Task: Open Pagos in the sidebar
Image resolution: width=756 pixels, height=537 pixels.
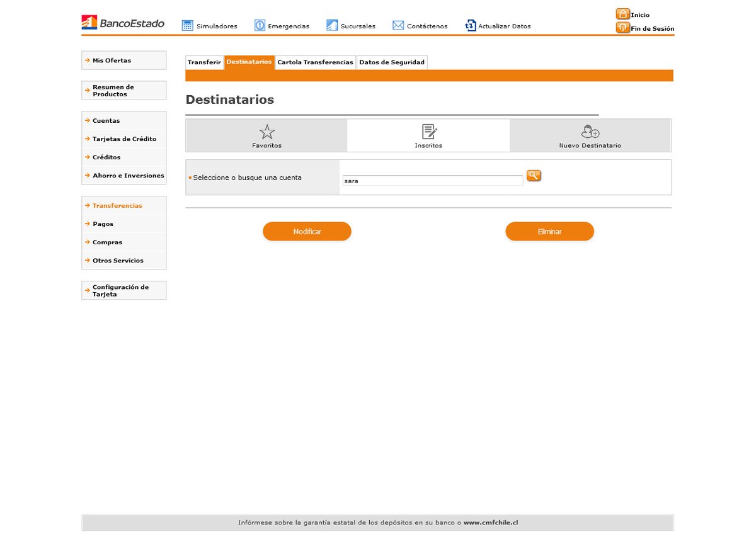Action: [x=124, y=224]
